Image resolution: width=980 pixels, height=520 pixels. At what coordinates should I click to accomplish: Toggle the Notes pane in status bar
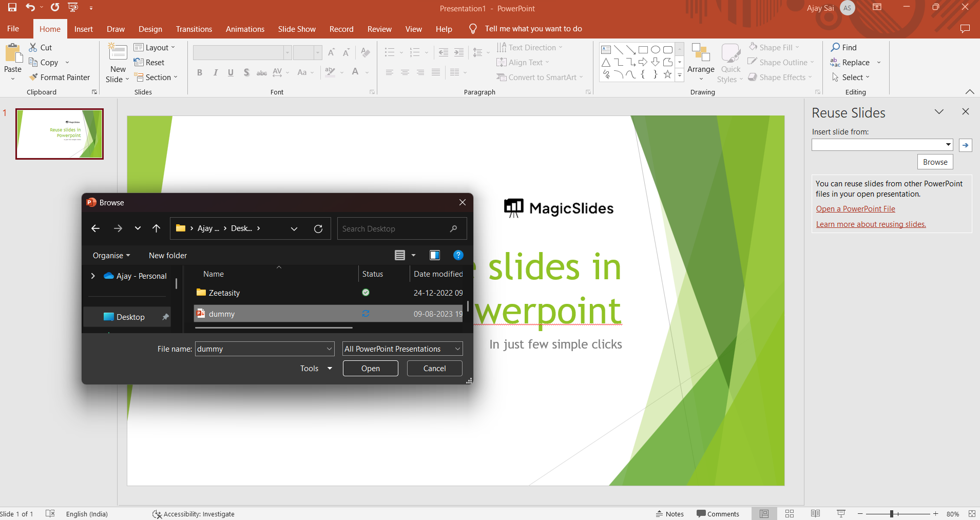coord(670,514)
